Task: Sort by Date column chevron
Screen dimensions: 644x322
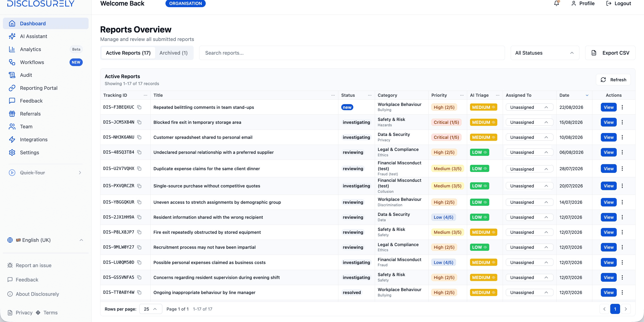Action: [x=587, y=95]
